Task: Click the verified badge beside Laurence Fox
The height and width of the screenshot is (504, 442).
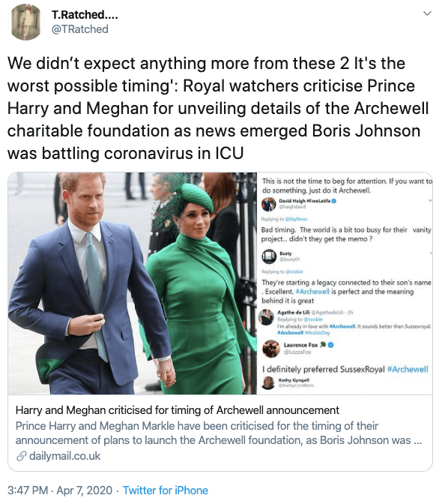Action: click(331, 345)
